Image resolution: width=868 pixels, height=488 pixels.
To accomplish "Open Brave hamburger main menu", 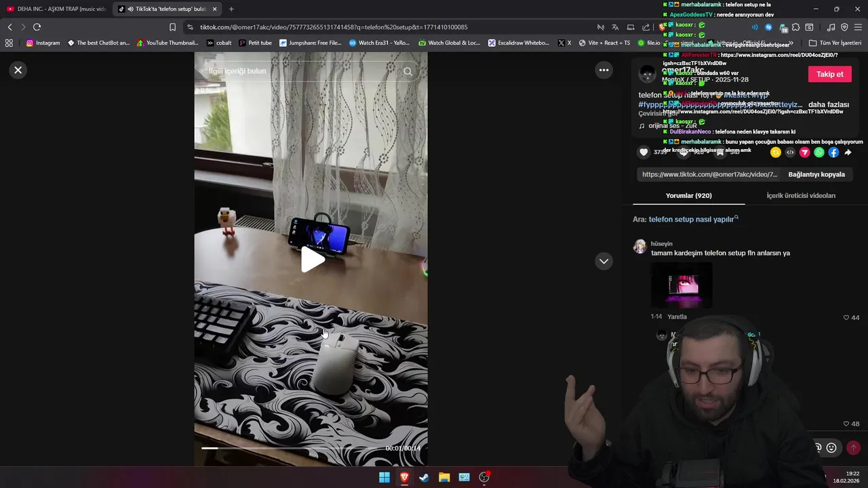I will click(858, 27).
